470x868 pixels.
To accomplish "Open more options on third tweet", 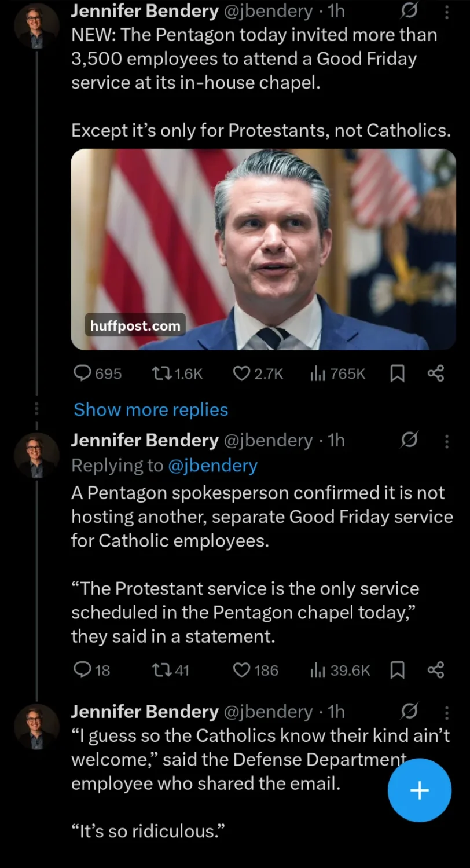I will [446, 712].
